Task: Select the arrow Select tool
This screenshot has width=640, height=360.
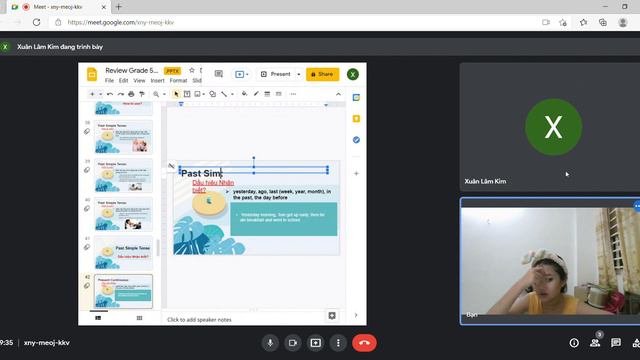Action: click(176, 94)
